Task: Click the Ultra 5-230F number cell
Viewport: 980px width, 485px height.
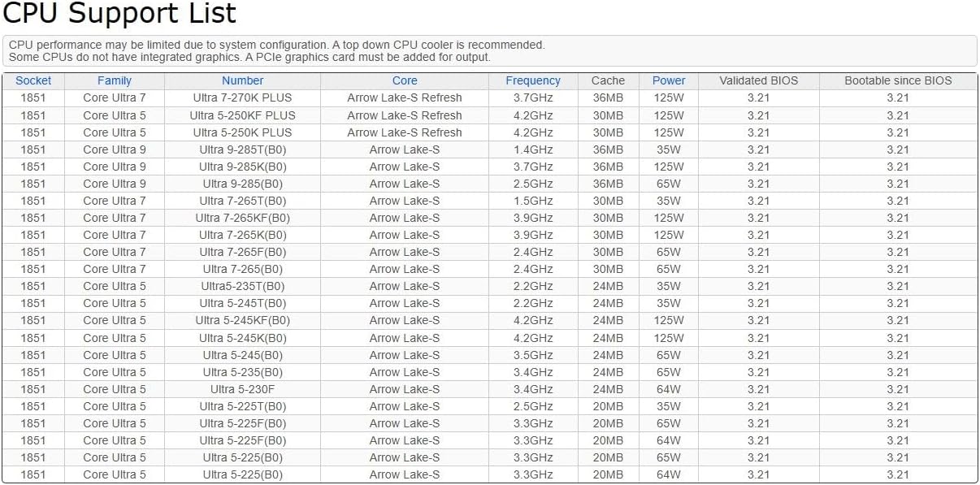Action: [x=243, y=389]
